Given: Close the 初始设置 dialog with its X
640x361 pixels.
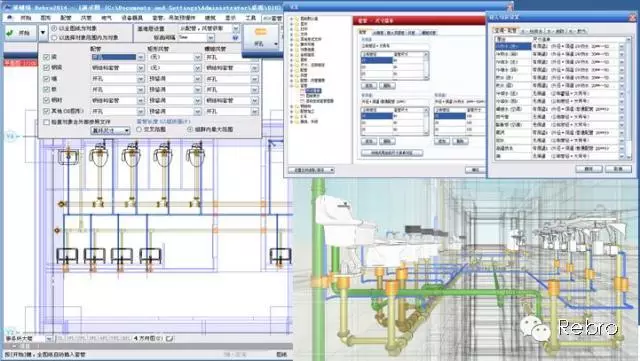Looking at the screenshot, I should (632, 17).
